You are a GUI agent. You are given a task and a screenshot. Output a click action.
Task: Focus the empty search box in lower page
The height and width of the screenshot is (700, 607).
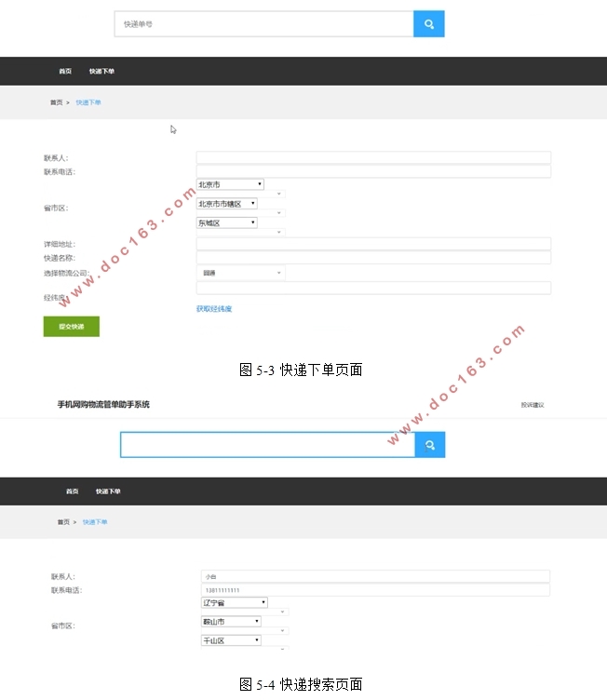[267, 445]
